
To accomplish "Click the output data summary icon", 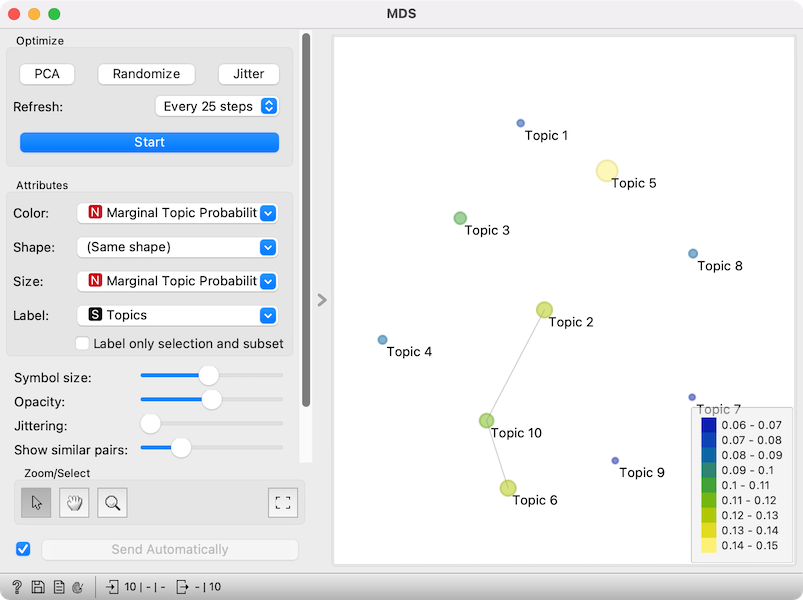I will coord(182,587).
